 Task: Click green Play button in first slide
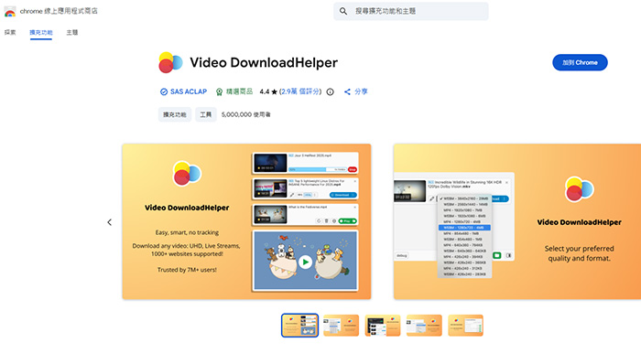[347, 220]
